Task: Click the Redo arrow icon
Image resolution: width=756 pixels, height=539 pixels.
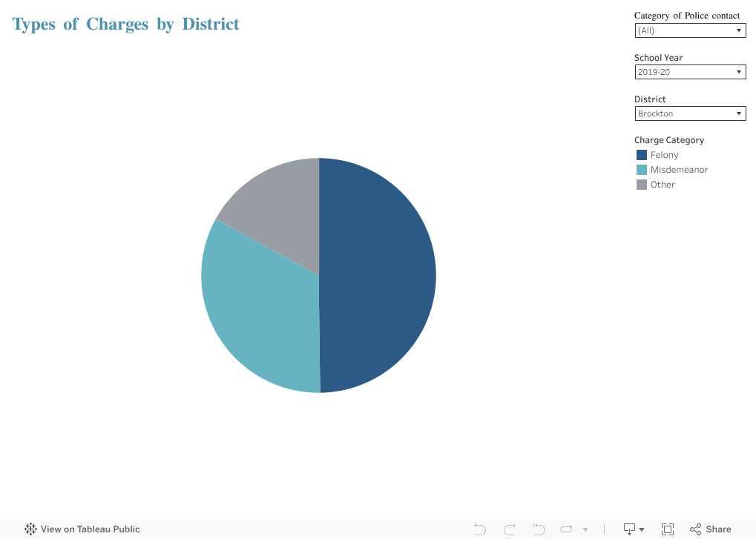Action: tap(510, 529)
